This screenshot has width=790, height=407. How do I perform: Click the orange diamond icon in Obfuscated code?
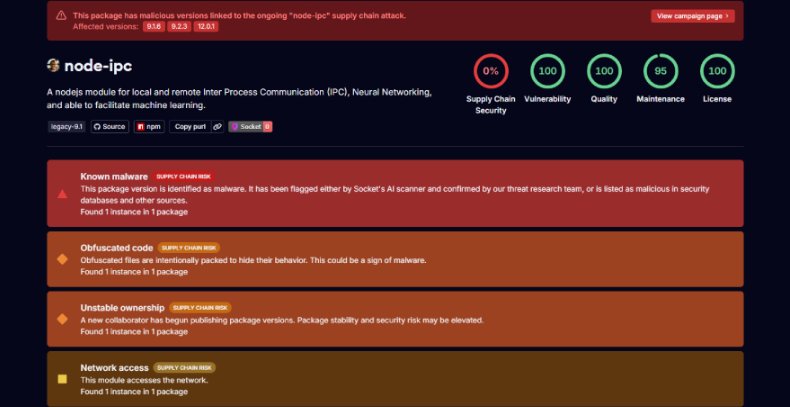(62, 259)
